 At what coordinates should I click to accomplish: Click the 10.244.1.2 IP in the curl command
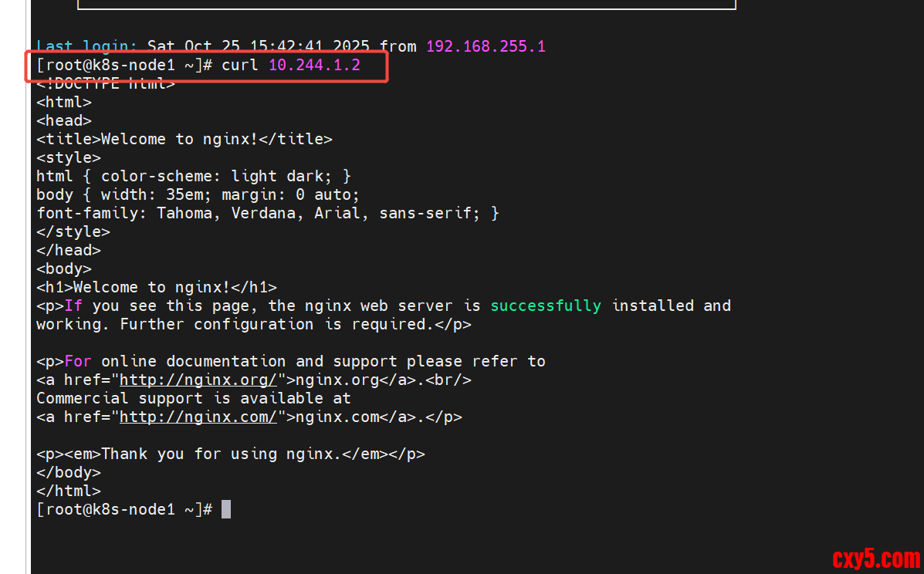coord(314,65)
